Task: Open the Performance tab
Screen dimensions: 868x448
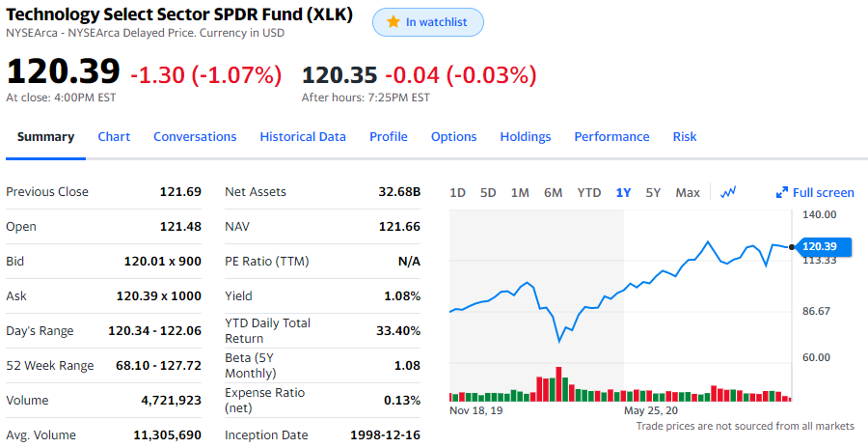Action: click(611, 136)
